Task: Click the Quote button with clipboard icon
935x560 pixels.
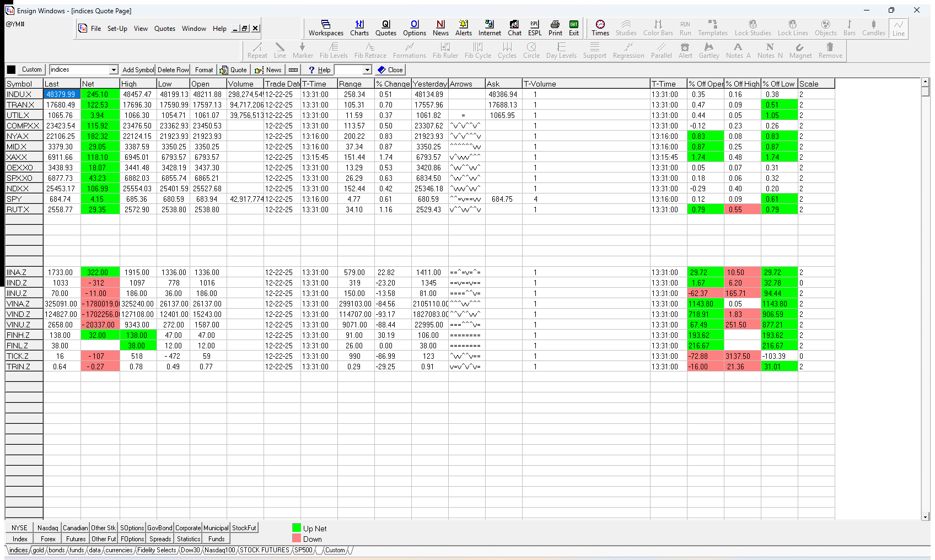Action: tap(233, 70)
